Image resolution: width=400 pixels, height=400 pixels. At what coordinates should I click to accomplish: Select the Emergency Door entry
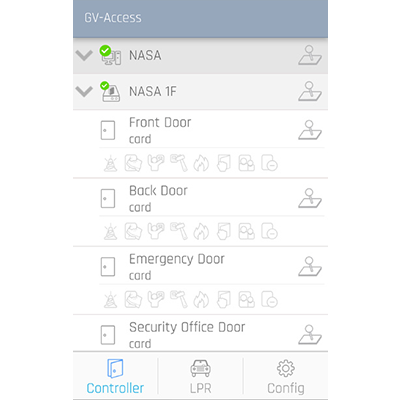(x=200, y=267)
